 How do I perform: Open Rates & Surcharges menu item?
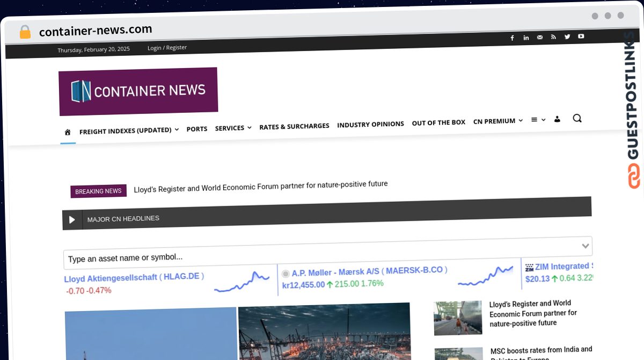pyautogui.click(x=294, y=126)
